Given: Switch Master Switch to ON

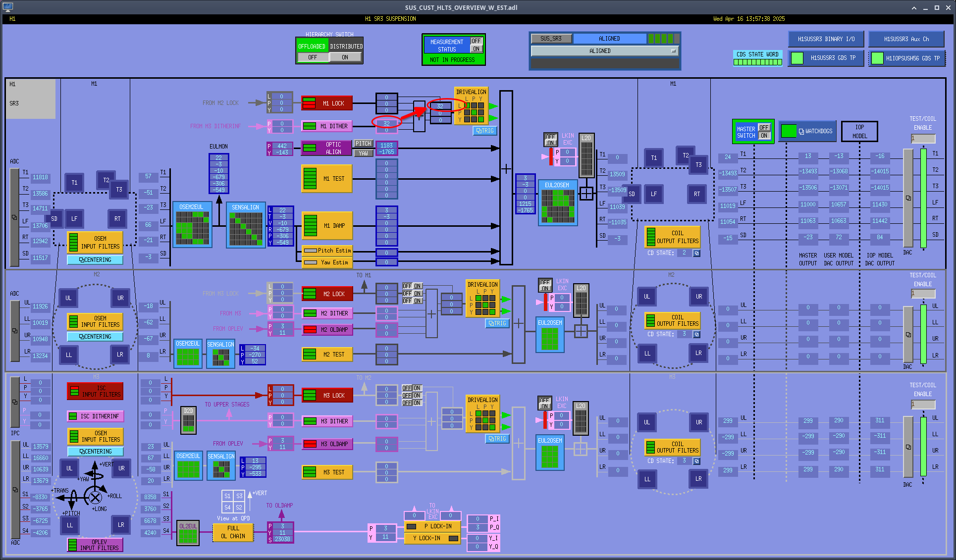Looking at the screenshot, I should coord(764,135).
